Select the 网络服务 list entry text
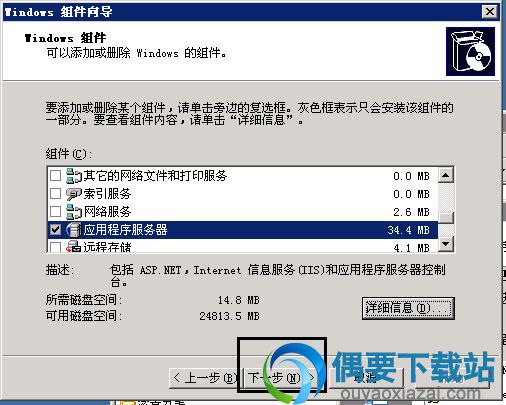 107,212
